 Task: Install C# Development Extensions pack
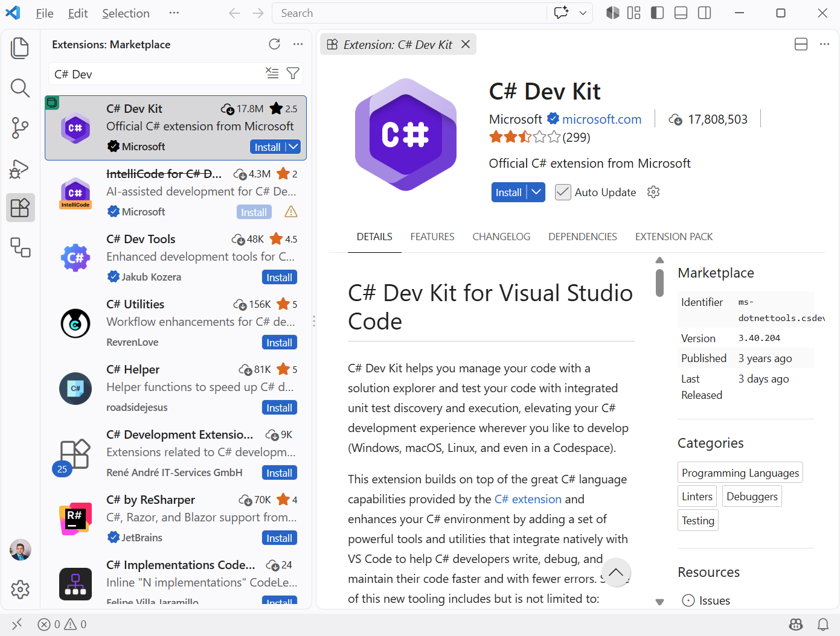tap(280, 472)
